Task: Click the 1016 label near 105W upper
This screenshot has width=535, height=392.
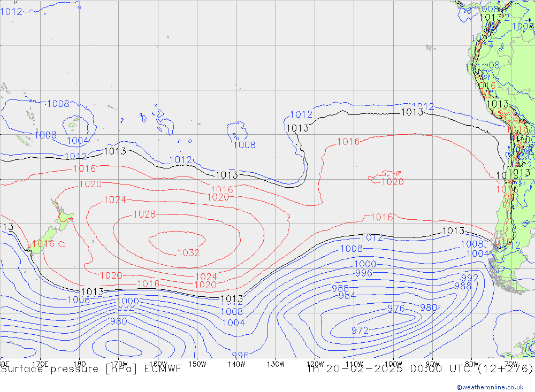Action: tap(348, 142)
